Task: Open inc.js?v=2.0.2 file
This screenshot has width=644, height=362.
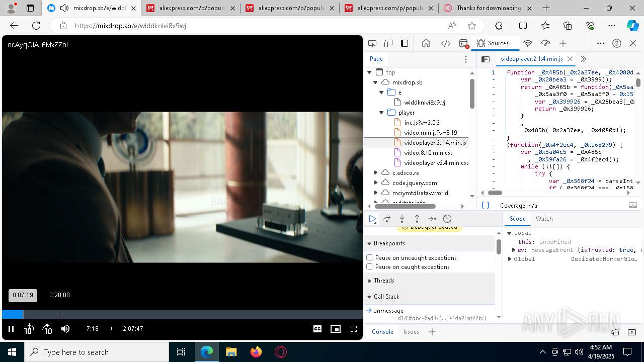Action: pos(422,123)
